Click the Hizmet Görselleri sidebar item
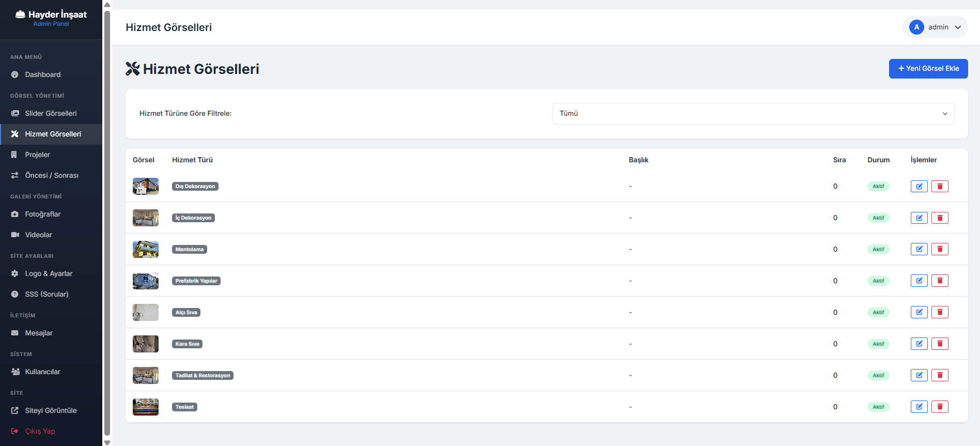This screenshot has height=446, width=980. click(x=51, y=134)
